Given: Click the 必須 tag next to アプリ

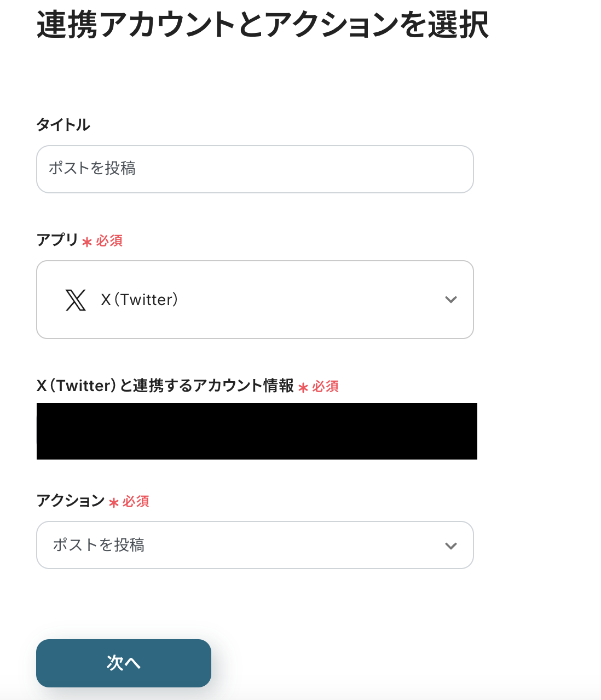Looking at the screenshot, I should (109, 241).
